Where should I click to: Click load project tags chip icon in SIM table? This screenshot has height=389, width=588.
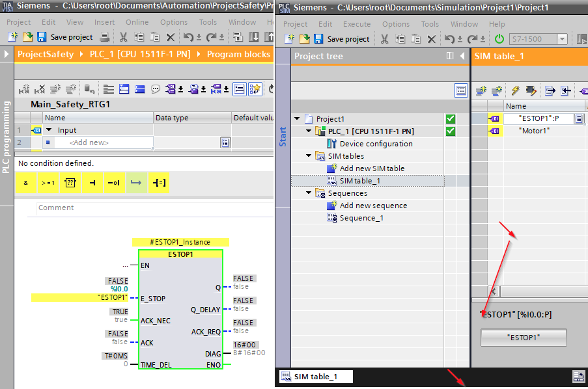(531, 90)
